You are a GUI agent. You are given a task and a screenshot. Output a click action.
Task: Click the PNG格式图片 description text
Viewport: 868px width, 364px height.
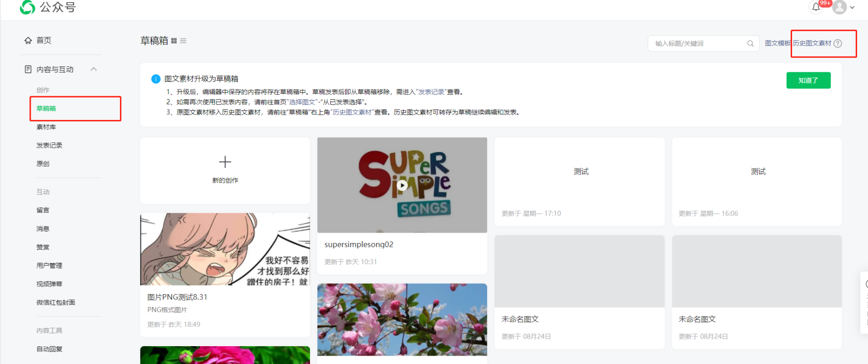click(167, 310)
